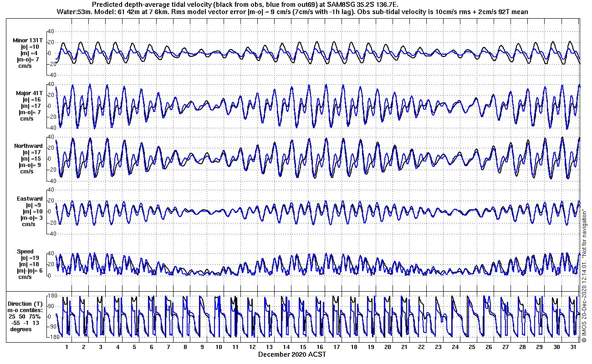592x364 pixels.
Task: Click the '|m|-|o|= 6' value under Speed
Action: click(29, 271)
